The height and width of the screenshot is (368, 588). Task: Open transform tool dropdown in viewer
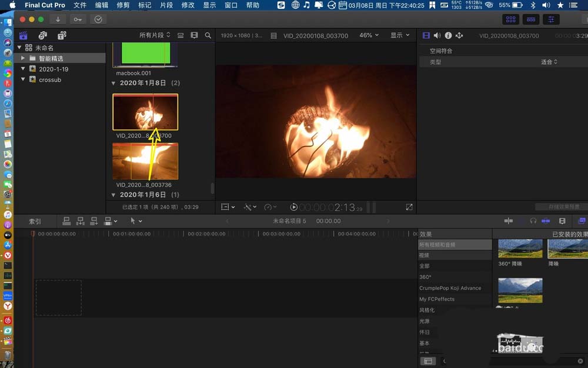(x=228, y=207)
